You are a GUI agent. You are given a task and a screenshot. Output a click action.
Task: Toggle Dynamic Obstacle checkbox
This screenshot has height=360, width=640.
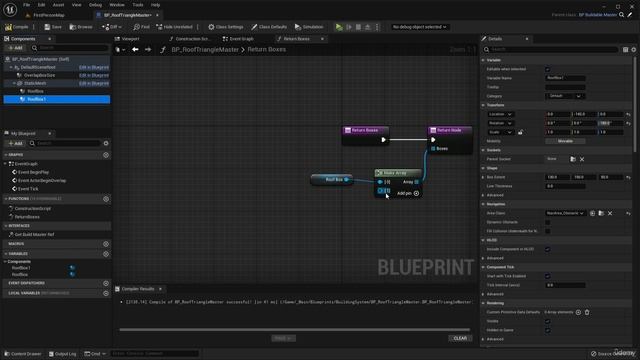[548, 222]
